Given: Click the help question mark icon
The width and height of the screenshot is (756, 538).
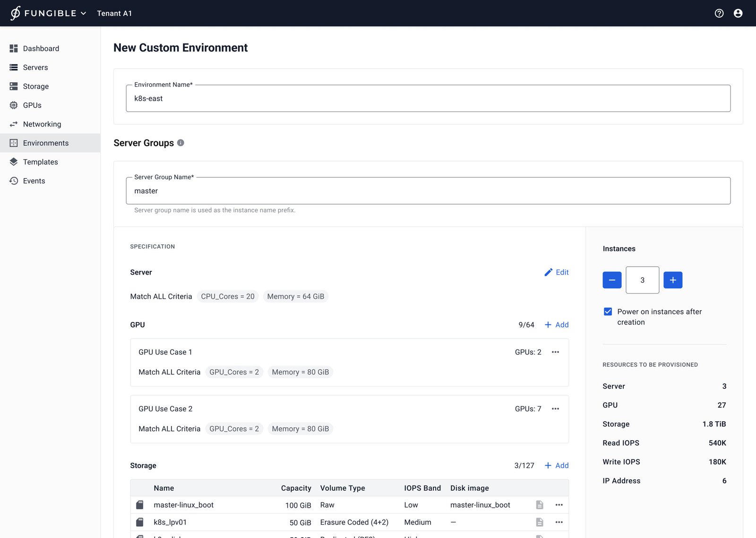Looking at the screenshot, I should coord(719,13).
